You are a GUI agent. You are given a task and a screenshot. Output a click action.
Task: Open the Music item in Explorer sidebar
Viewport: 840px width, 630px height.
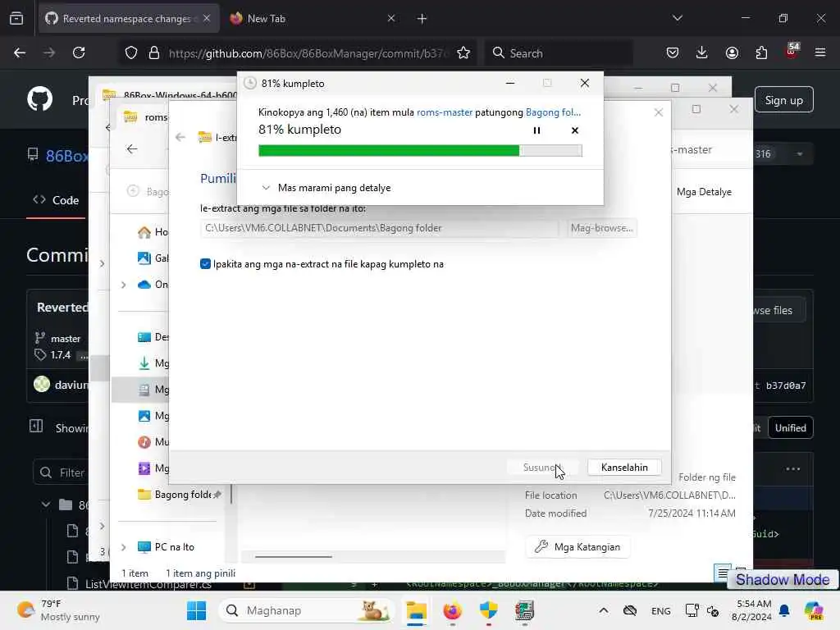tap(153, 442)
